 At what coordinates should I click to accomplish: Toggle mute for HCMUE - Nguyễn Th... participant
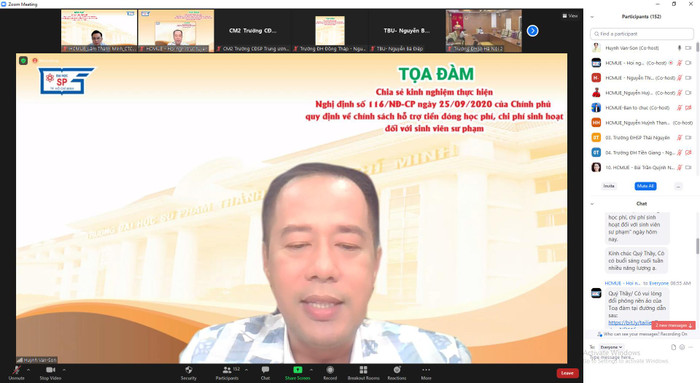[x=679, y=78]
